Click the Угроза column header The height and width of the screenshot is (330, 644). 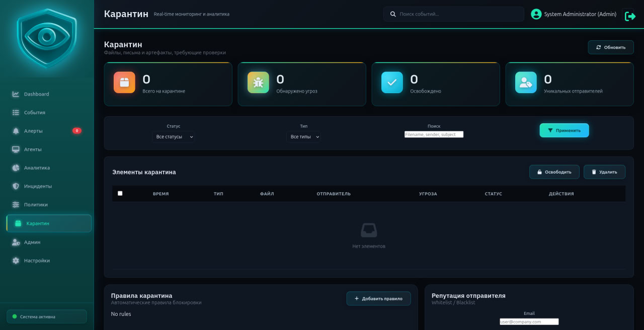tap(428, 194)
